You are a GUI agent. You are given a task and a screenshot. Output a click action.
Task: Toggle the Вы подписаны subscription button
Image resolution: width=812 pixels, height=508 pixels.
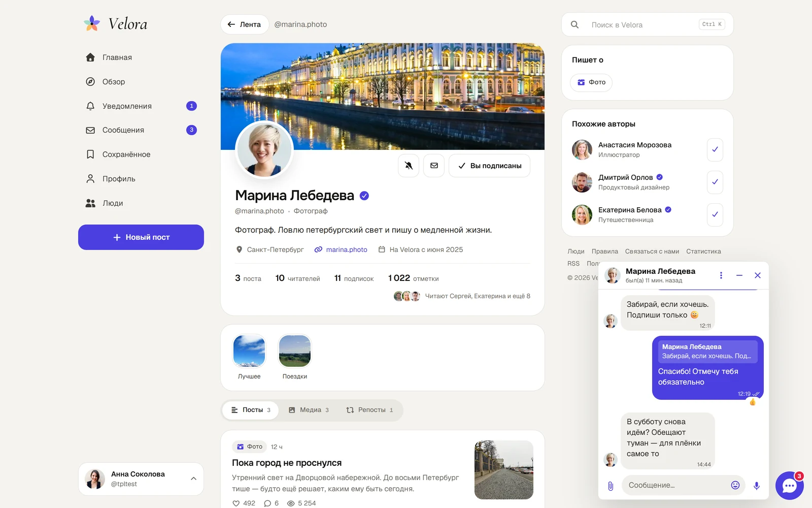(x=490, y=166)
